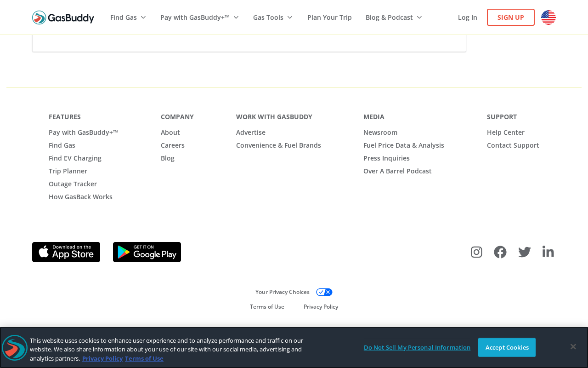The image size is (588, 368).
Task: Open the Careers link
Action: 173,145
